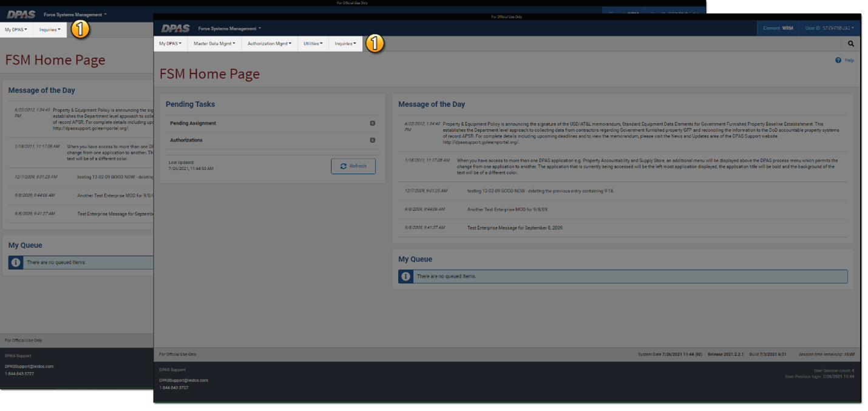This screenshot has width=868, height=411.
Task: Open the Utilities menu
Action: (313, 44)
